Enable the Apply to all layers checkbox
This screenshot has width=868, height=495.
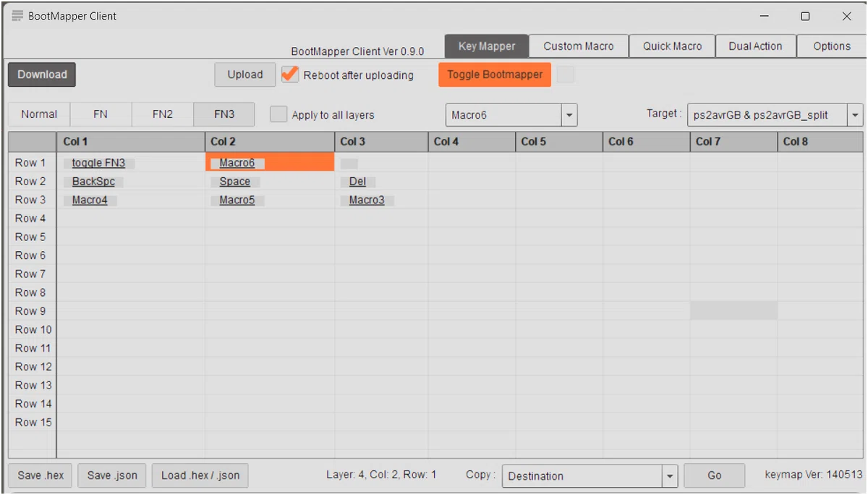click(x=278, y=114)
